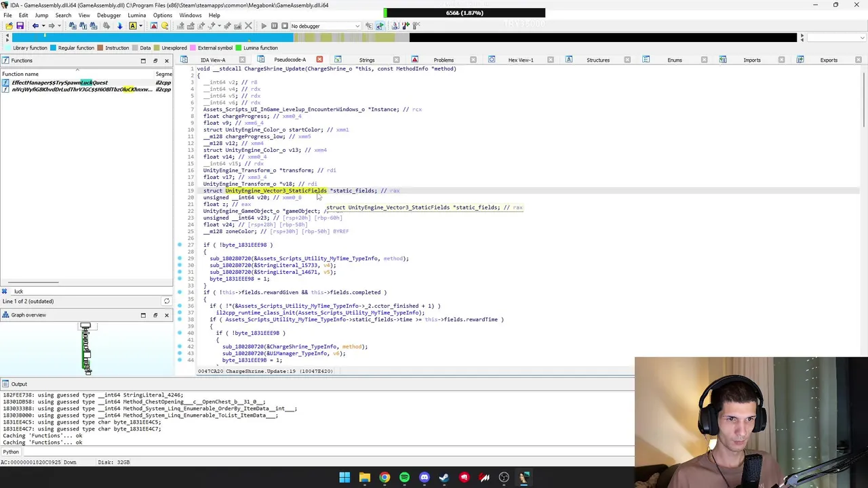Viewport: 868px width, 488px height.
Task: Refresh the outdated functions list
Action: tap(166, 301)
